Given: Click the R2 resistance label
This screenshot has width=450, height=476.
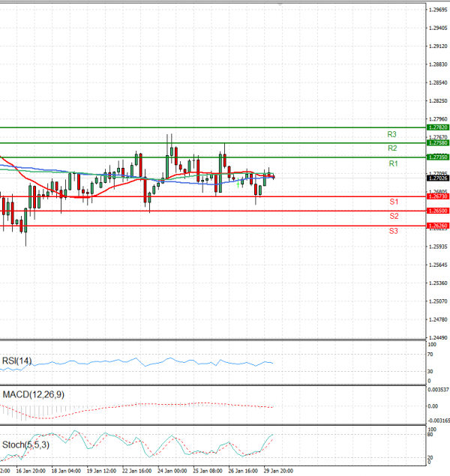Looking at the screenshot, I should [x=392, y=148].
